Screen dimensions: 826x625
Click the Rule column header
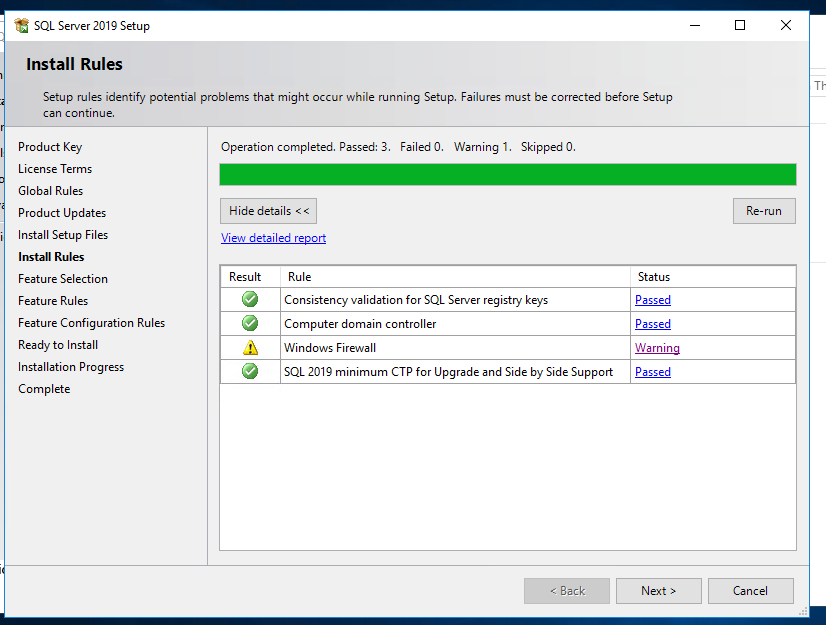pyautogui.click(x=455, y=277)
